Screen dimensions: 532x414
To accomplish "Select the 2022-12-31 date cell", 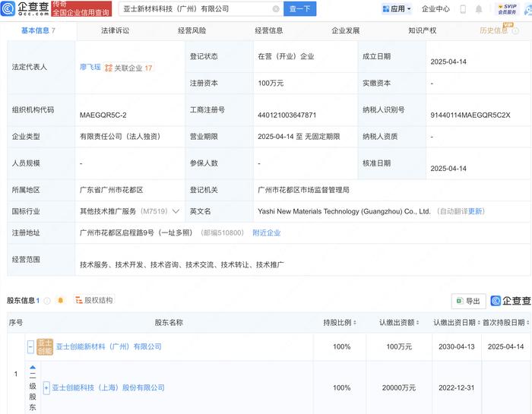I will click(x=456, y=387).
